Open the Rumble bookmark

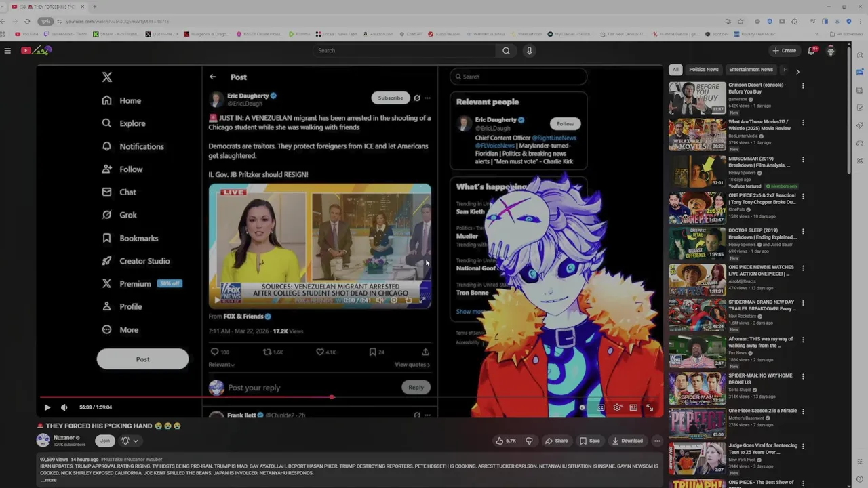tap(300, 34)
